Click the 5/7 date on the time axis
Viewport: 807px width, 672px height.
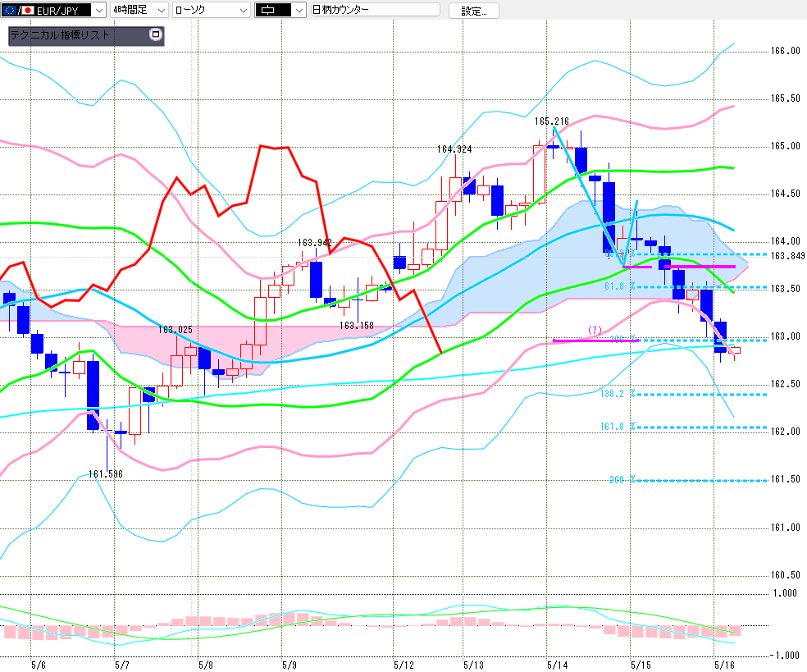coord(122,665)
